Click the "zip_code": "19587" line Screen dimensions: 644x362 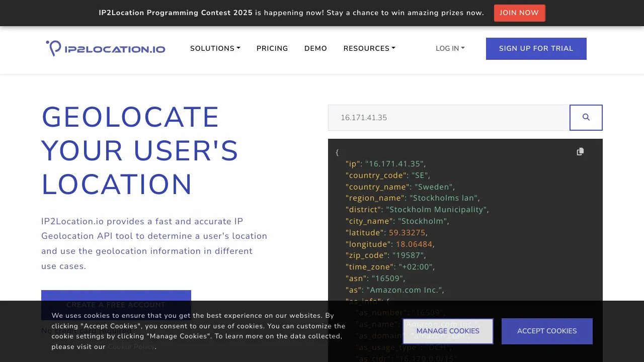click(x=385, y=255)
